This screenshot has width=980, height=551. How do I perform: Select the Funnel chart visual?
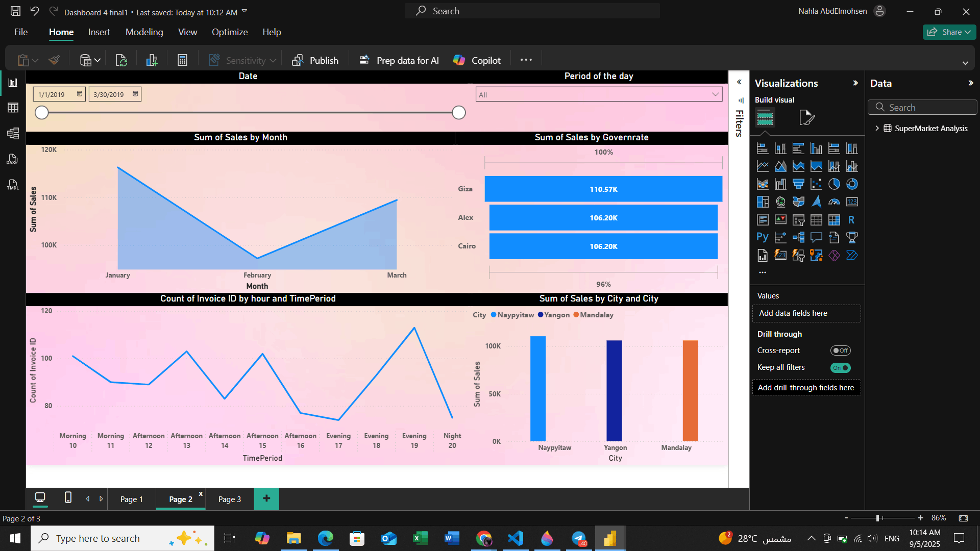pyautogui.click(x=798, y=184)
